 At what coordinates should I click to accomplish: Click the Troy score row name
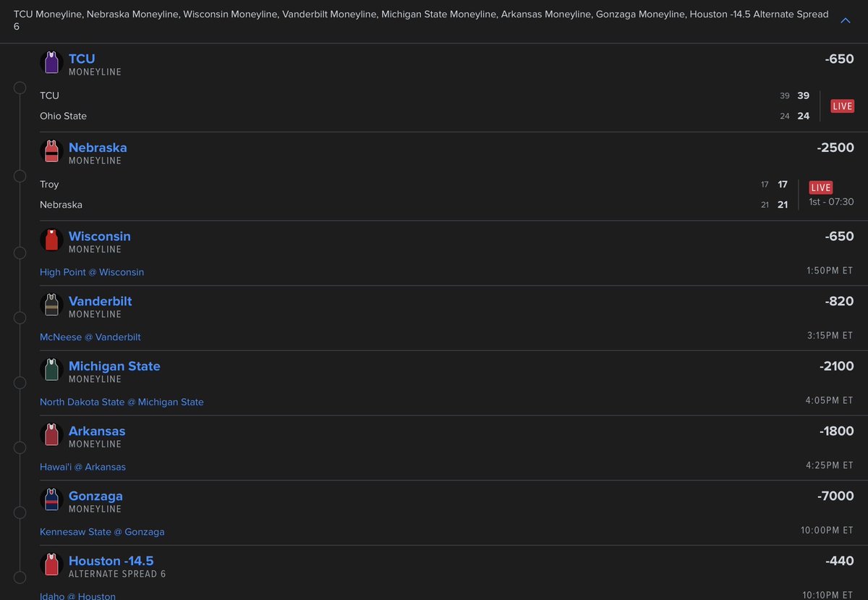point(49,185)
